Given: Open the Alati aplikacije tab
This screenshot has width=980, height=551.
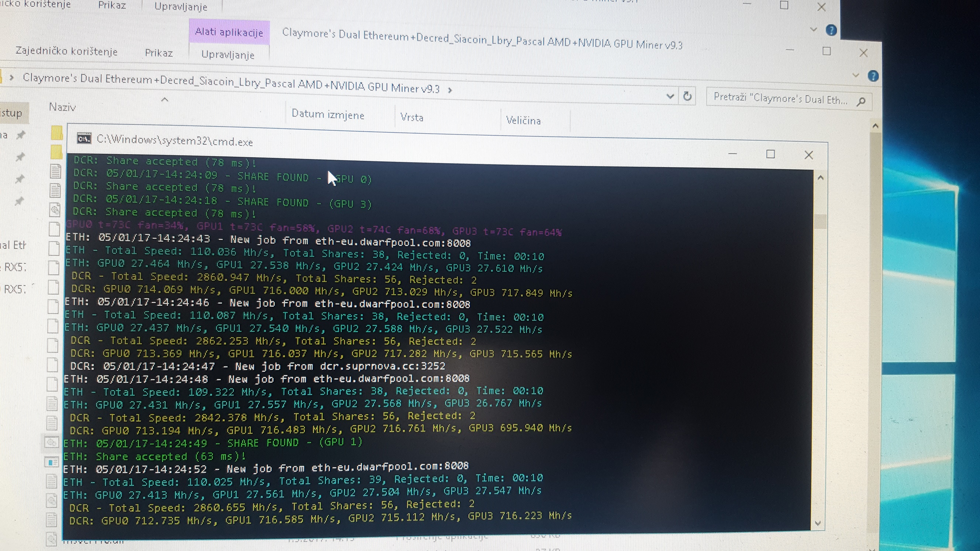Looking at the screenshot, I should pyautogui.click(x=229, y=32).
